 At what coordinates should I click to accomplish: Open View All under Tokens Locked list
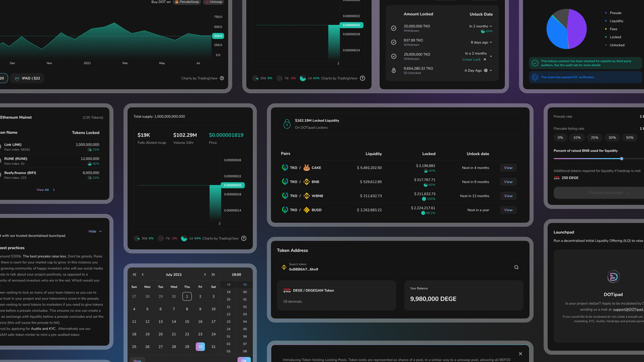pyautogui.click(x=45, y=190)
